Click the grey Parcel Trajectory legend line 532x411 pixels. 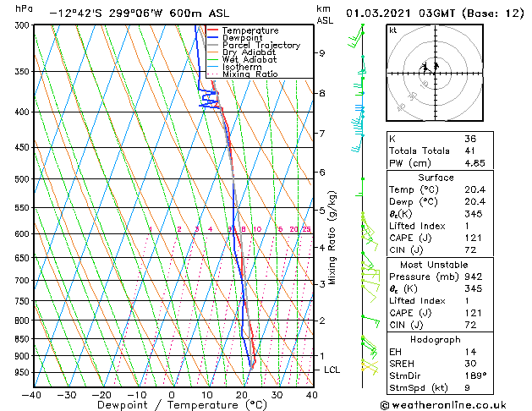212,45
